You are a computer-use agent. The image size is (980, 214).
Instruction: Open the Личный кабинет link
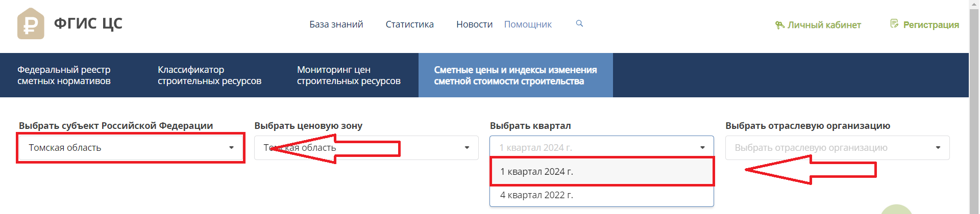(824, 25)
